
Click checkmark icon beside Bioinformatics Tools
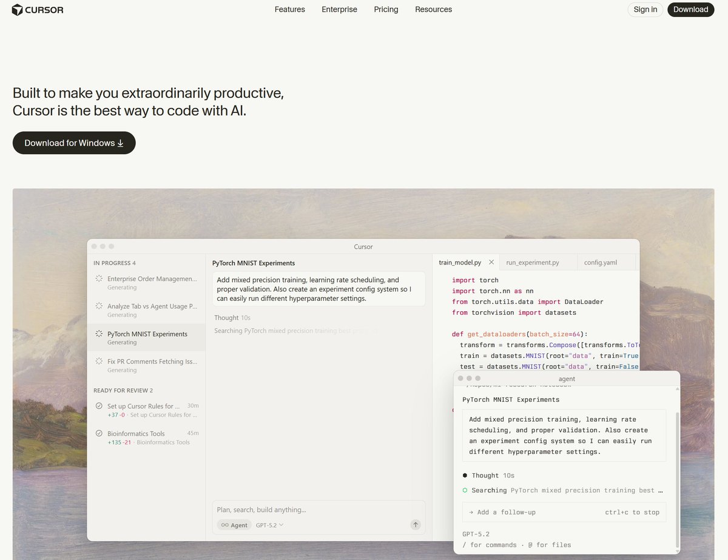tap(99, 433)
